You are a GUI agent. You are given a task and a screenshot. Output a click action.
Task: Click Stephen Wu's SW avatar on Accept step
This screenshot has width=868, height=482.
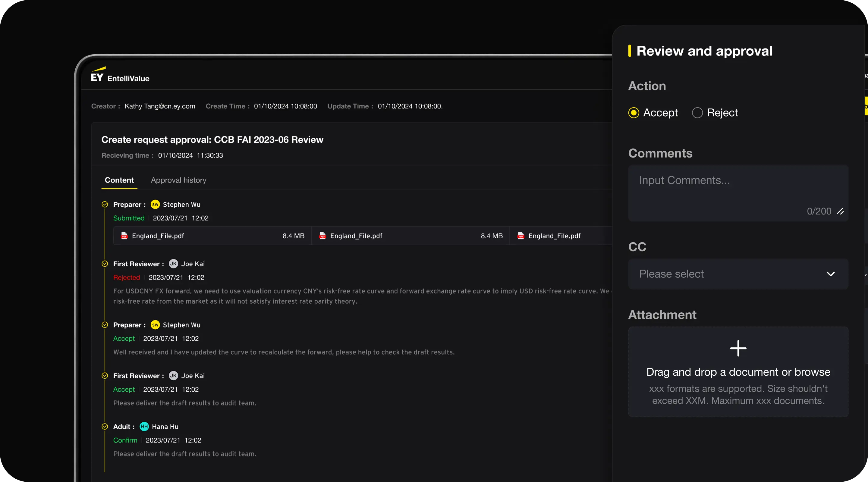click(155, 325)
